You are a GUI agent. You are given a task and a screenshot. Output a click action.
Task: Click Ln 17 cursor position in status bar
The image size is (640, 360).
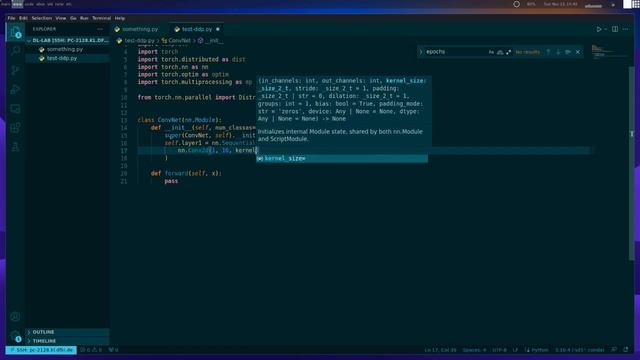(x=440, y=350)
